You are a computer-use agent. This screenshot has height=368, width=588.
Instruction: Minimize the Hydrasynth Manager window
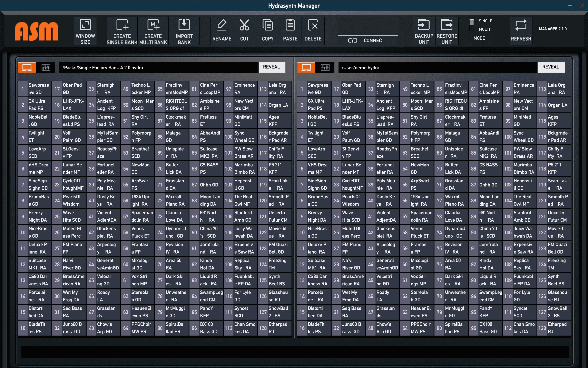570,6
